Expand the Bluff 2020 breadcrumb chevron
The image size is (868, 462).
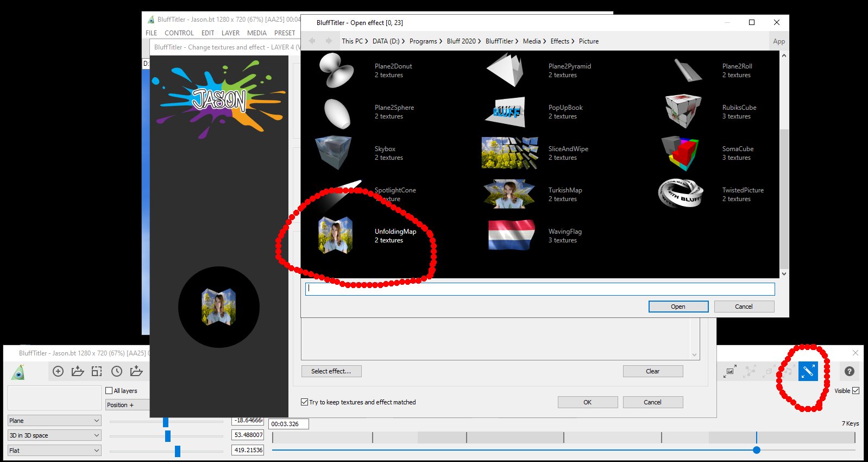click(x=480, y=41)
